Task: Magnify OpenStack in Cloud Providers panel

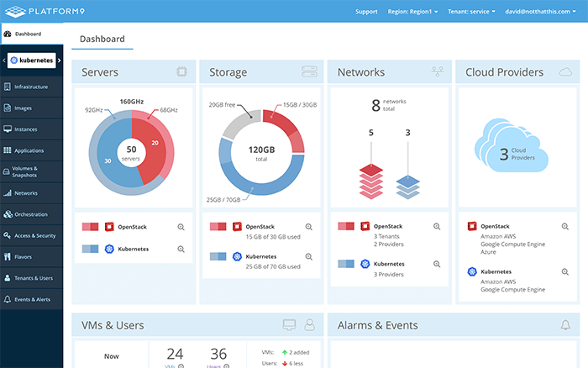Action: pos(564,226)
